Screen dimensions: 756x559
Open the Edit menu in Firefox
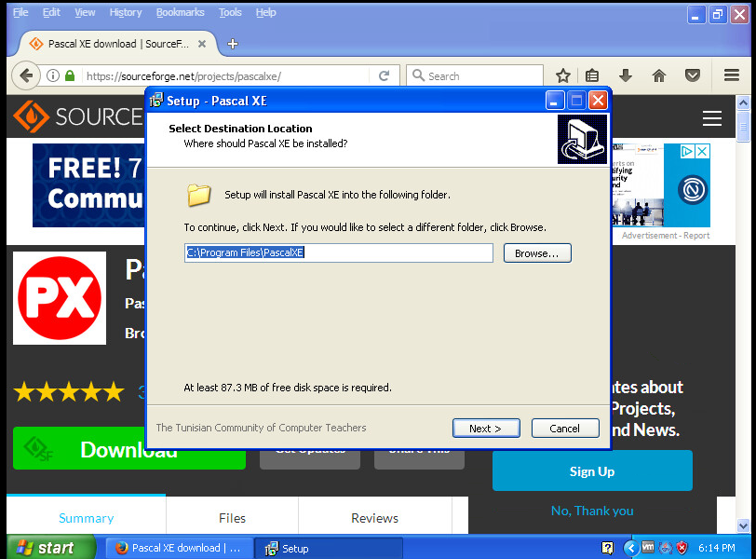(51, 12)
